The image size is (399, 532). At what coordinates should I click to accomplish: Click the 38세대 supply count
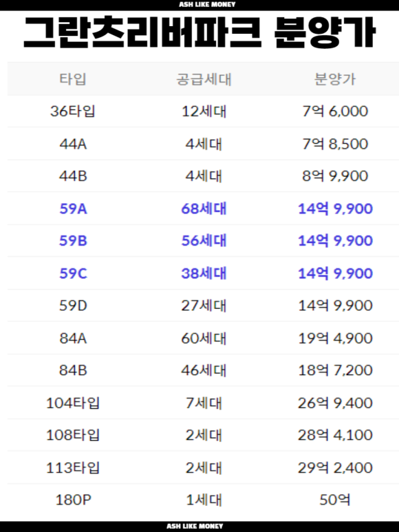click(204, 273)
